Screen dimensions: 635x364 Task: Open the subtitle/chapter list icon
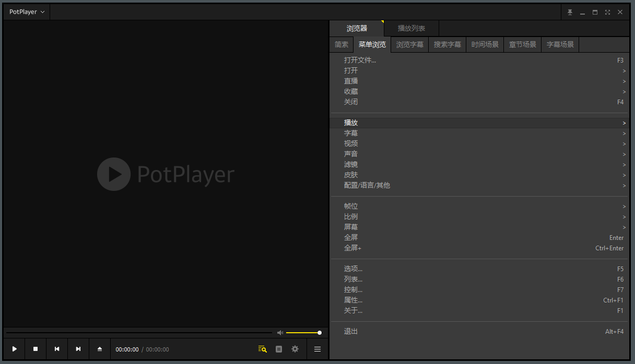click(279, 349)
